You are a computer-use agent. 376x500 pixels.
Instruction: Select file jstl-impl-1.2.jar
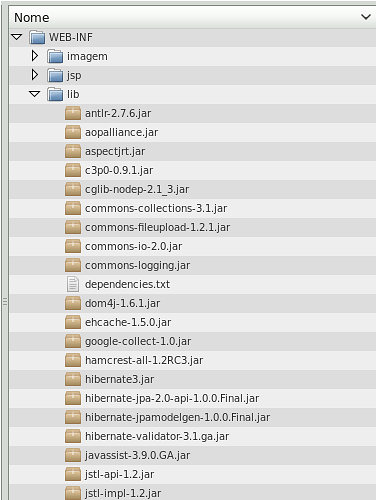coord(123,493)
